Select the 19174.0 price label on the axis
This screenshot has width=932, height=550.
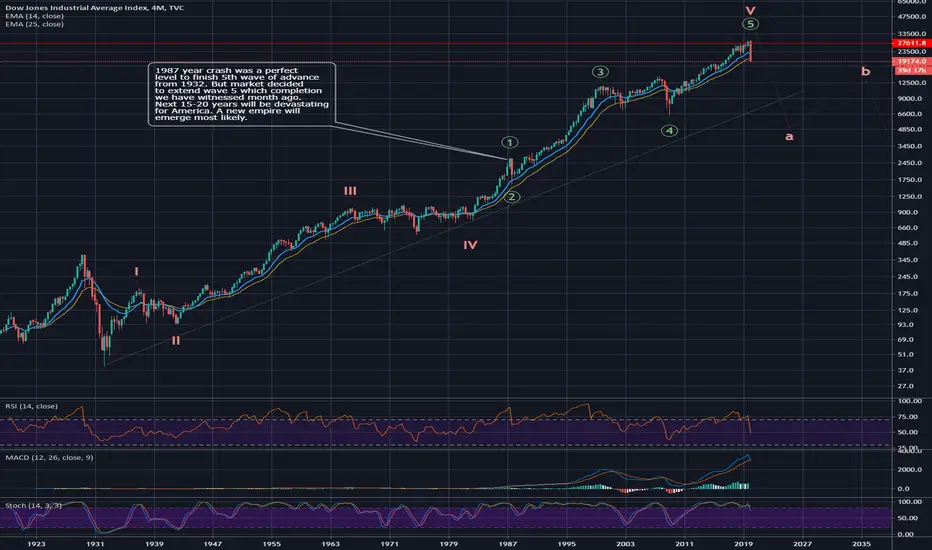(x=912, y=61)
